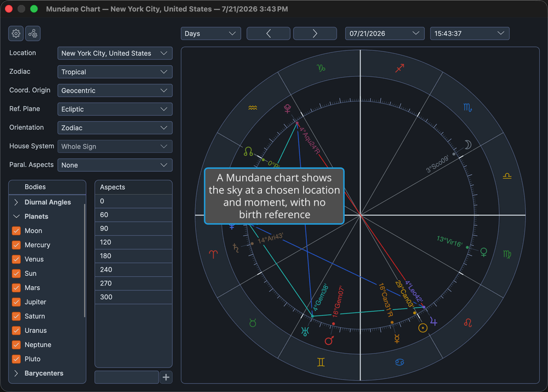Screen dimensions: 548x392
Task: Open the chart configuration nodes icon
Action: point(33,33)
